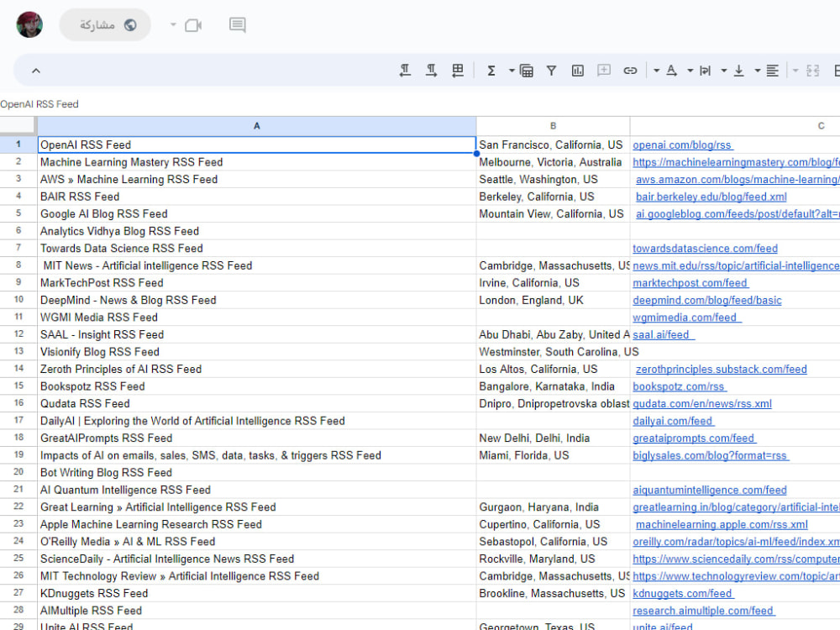Select column B header

pyautogui.click(x=553, y=126)
